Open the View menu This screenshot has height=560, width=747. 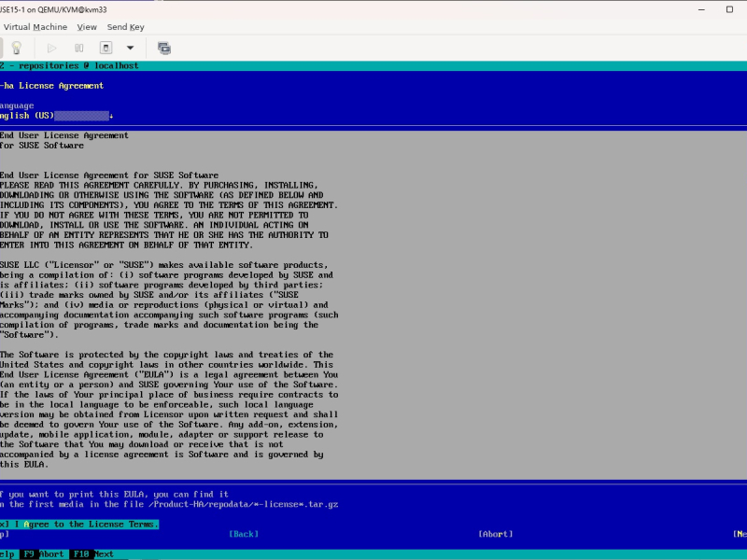point(87,27)
